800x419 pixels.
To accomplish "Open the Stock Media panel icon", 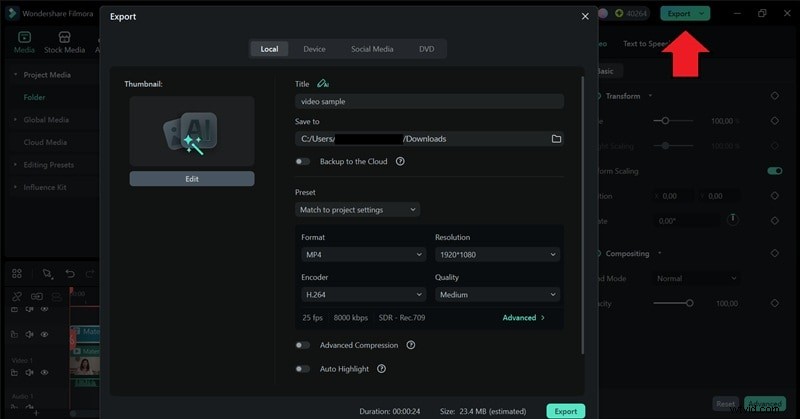I will point(64,42).
